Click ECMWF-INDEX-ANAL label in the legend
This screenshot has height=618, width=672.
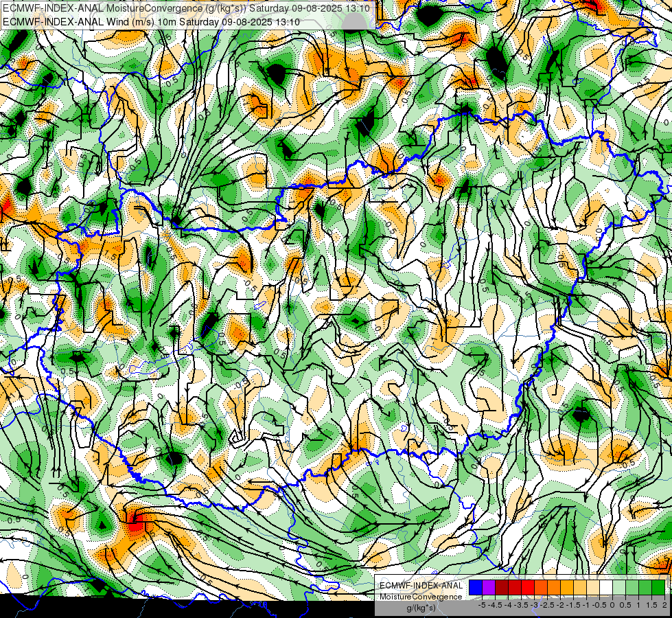(421, 586)
